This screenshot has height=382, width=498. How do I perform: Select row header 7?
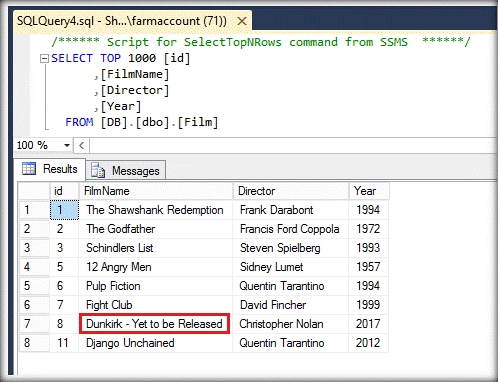[34, 324]
